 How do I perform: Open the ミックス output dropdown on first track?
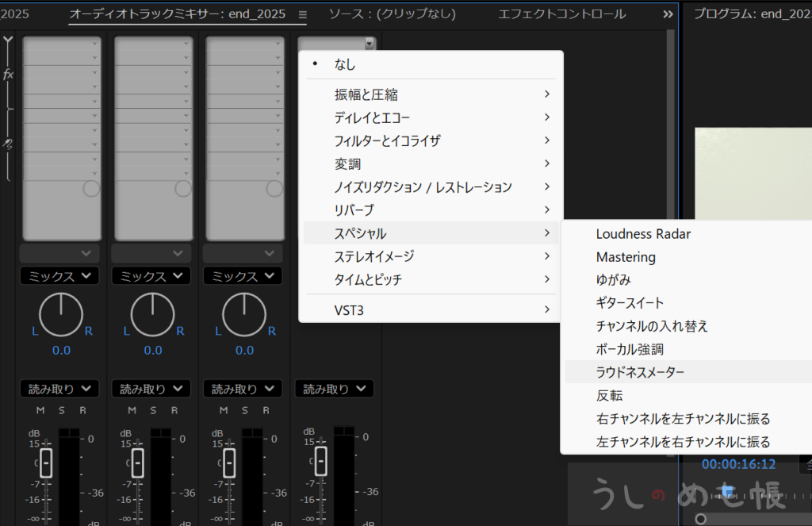[61, 276]
